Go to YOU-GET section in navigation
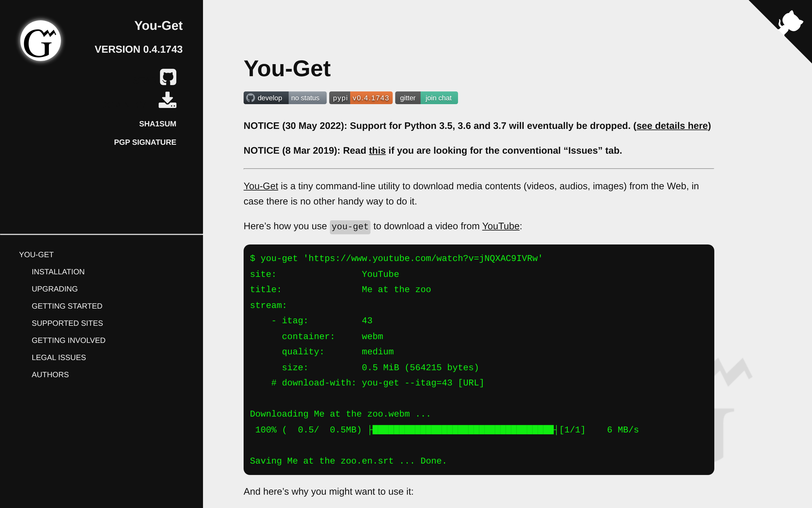 coord(36,255)
